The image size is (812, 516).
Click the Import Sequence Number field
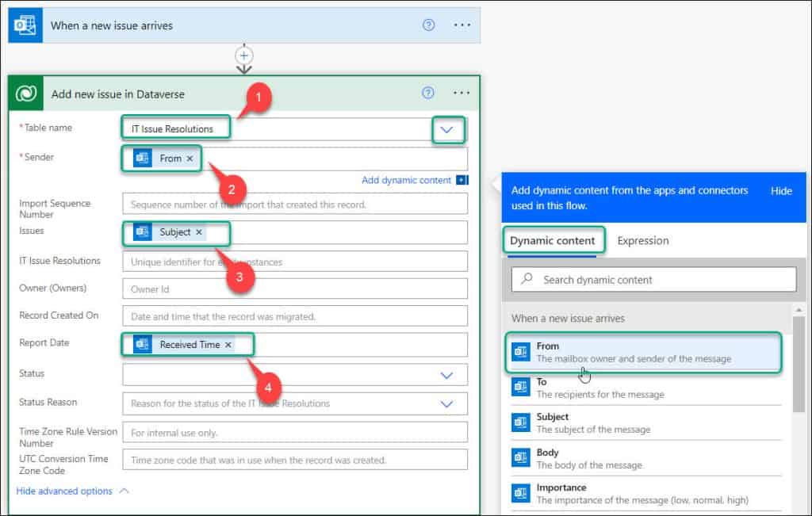click(x=295, y=204)
